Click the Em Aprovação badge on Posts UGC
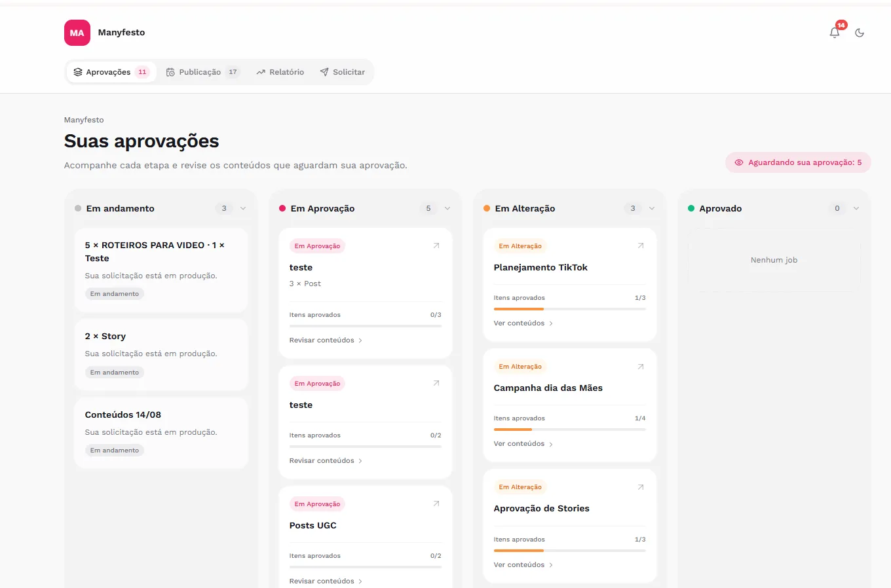Image resolution: width=891 pixels, height=588 pixels. tap(317, 504)
